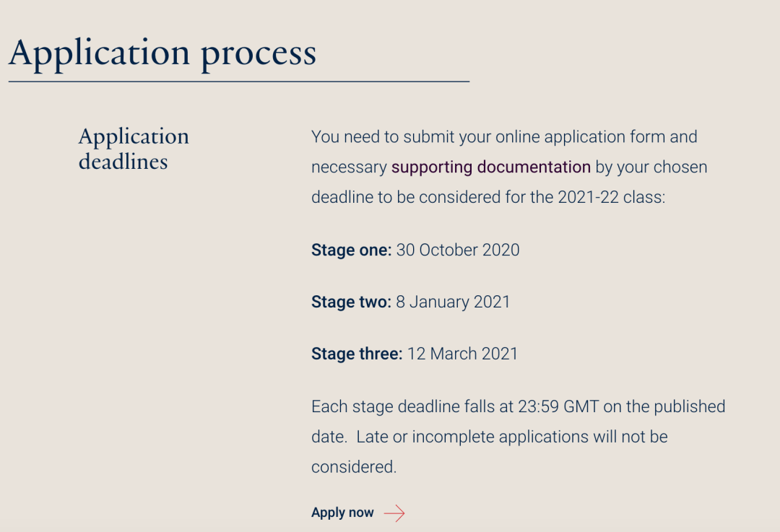Open the supporting documentation link

pos(491,167)
